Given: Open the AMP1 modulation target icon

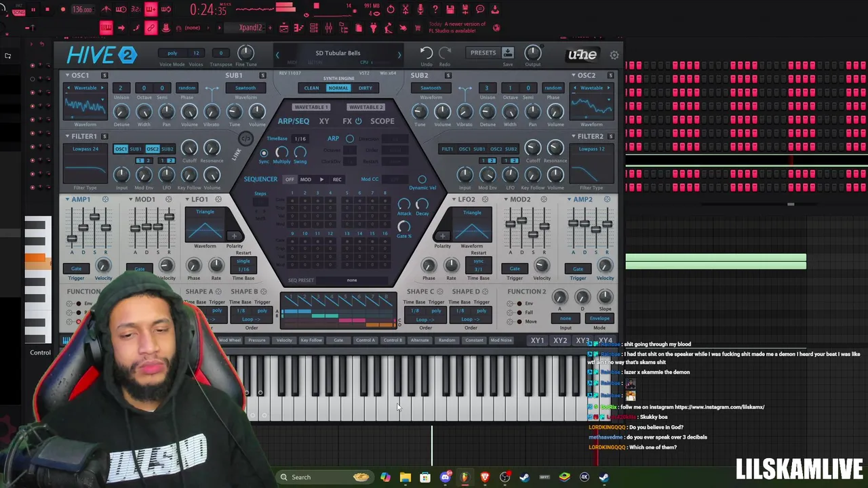Looking at the screenshot, I should [x=105, y=199].
